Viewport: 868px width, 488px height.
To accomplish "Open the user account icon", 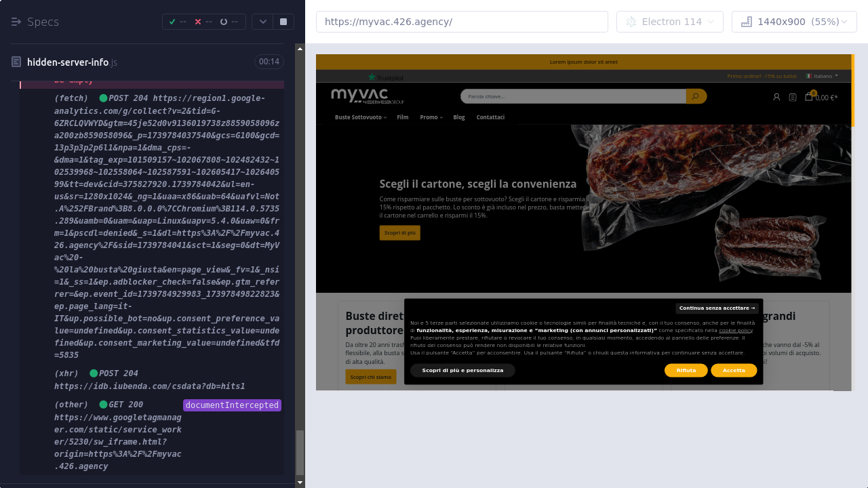I will point(776,97).
